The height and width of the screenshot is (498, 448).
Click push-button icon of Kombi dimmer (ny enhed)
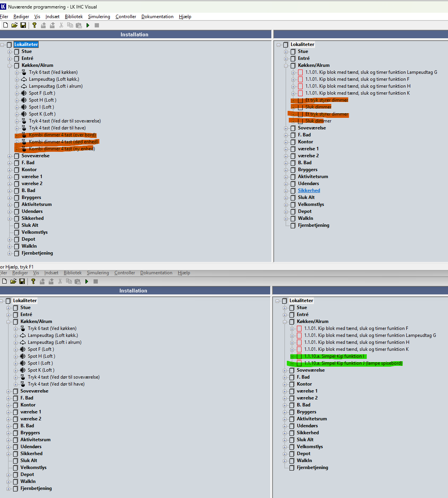coord(24,149)
